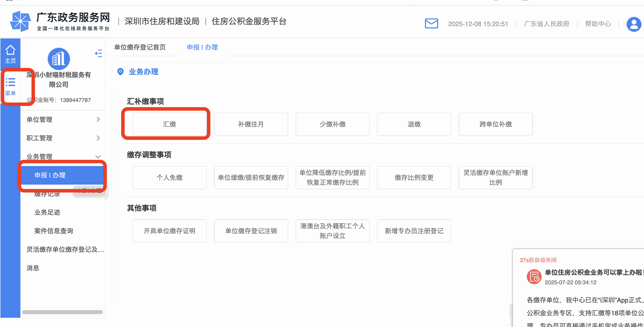Select 业务足迹 in sidebar menu
The image size is (644, 327).
47,213
